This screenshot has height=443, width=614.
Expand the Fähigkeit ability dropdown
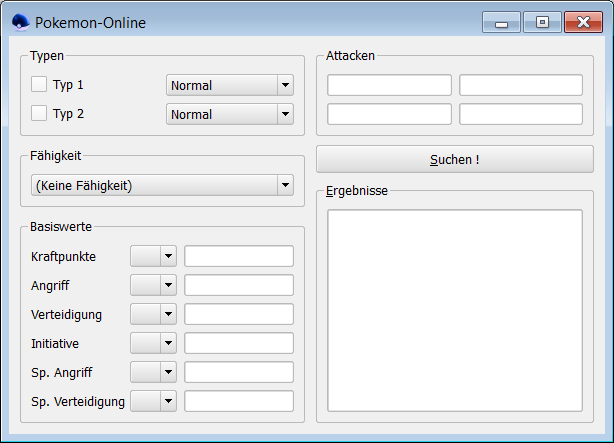click(162, 185)
